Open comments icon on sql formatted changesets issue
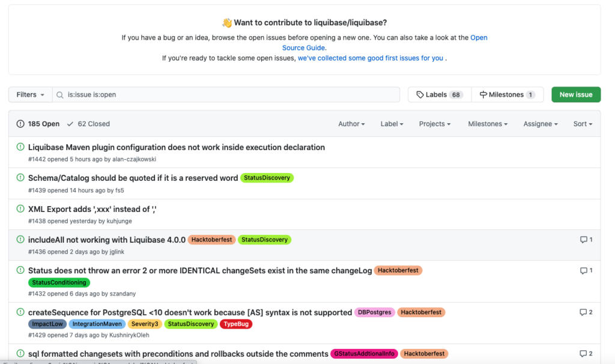The image size is (615, 364). [x=583, y=353]
